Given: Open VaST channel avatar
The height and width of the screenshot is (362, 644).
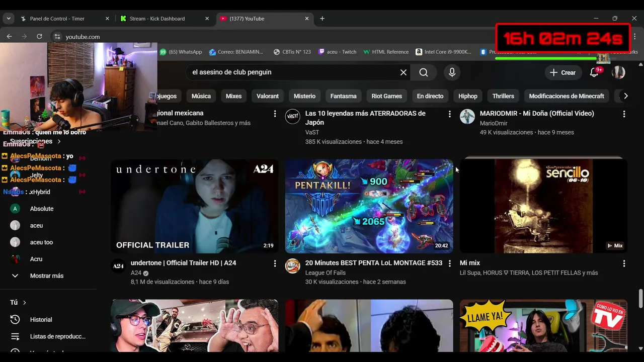Looking at the screenshot, I should coord(293,117).
